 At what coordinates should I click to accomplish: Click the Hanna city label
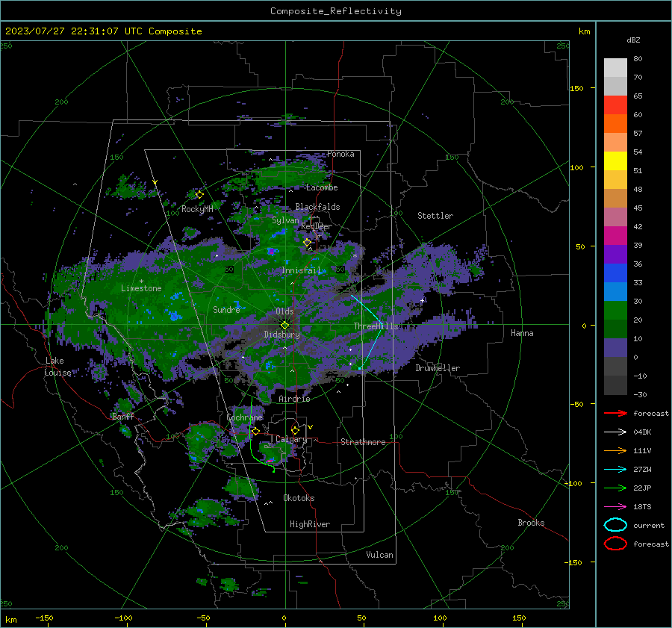522,333
